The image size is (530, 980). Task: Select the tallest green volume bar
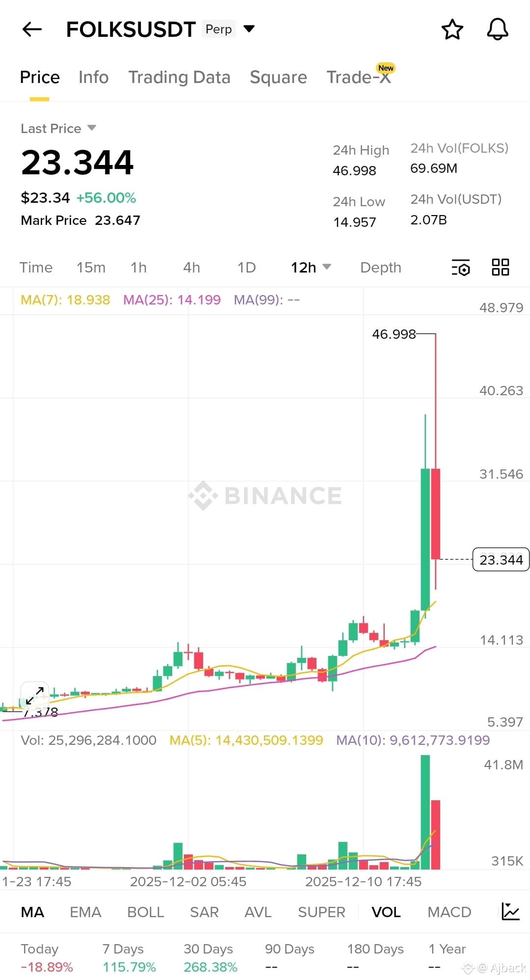(x=425, y=812)
